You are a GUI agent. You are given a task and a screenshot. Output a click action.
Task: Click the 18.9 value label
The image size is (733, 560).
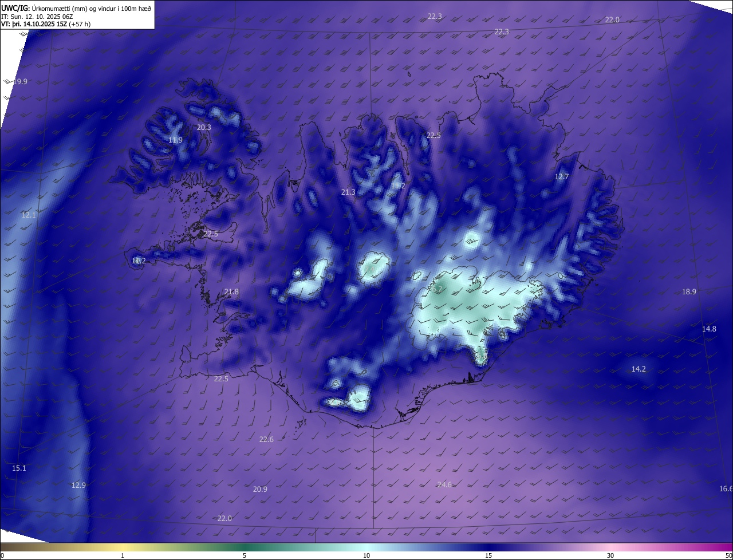pos(689,291)
